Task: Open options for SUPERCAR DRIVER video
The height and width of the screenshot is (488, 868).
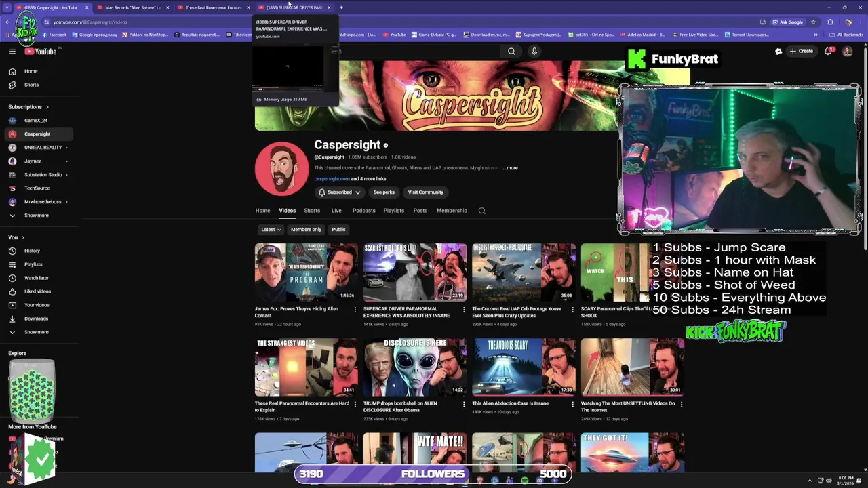Action: [464, 309]
